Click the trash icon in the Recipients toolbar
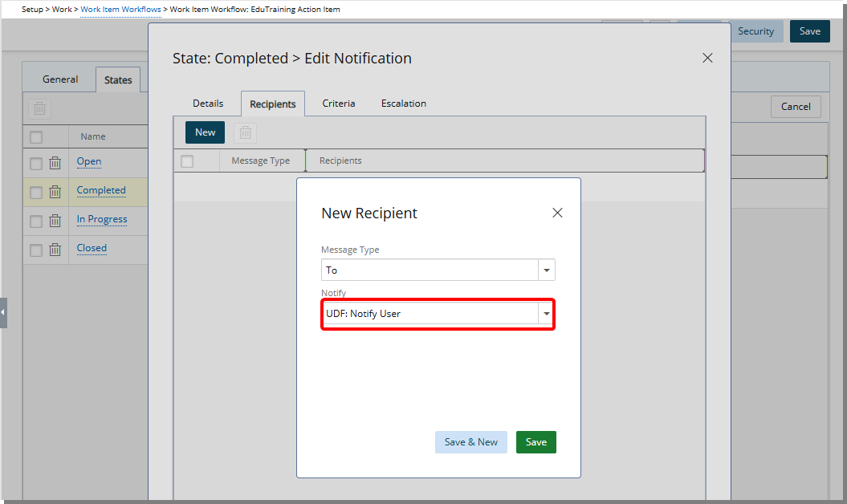Image resolution: width=847 pixels, height=504 pixels. coord(245,132)
